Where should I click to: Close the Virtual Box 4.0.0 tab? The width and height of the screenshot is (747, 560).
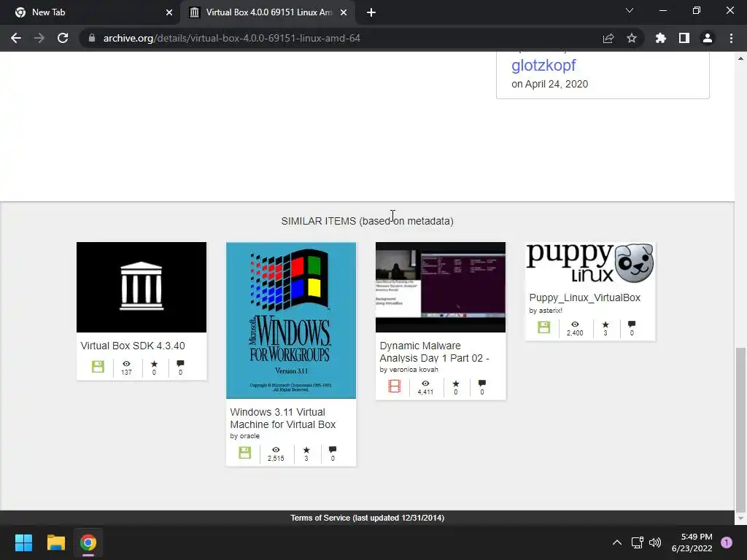coord(344,12)
